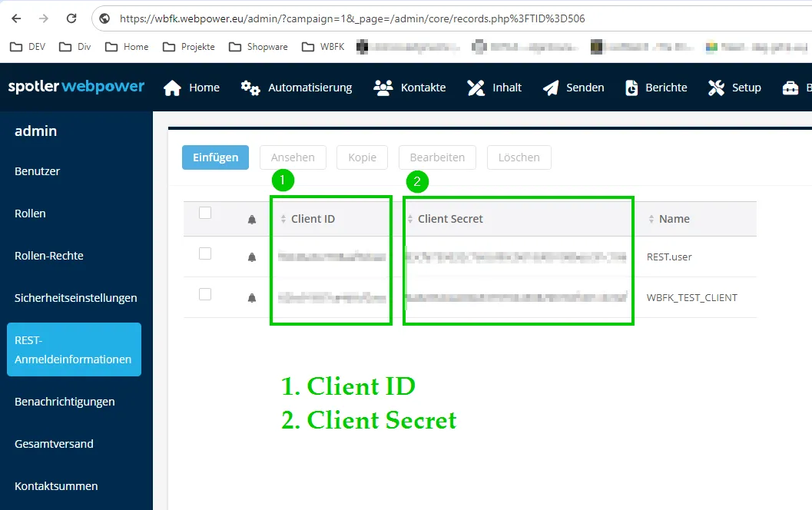Click the browser address bar URL

point(352,18)
